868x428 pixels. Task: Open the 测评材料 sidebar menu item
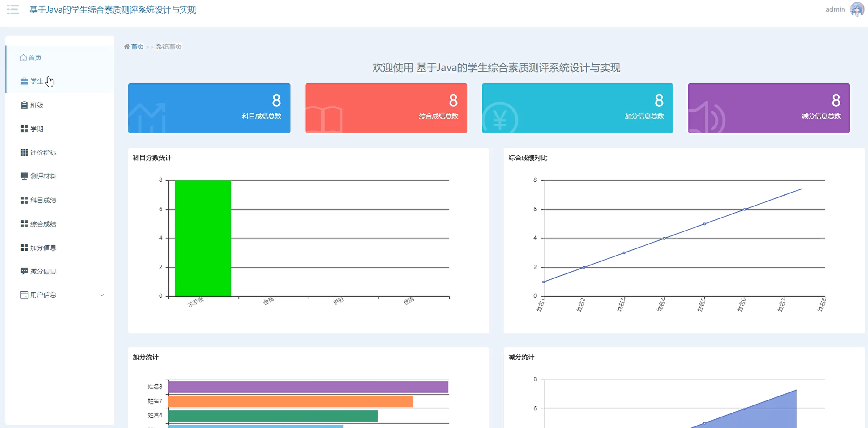(x=60, y=176)
